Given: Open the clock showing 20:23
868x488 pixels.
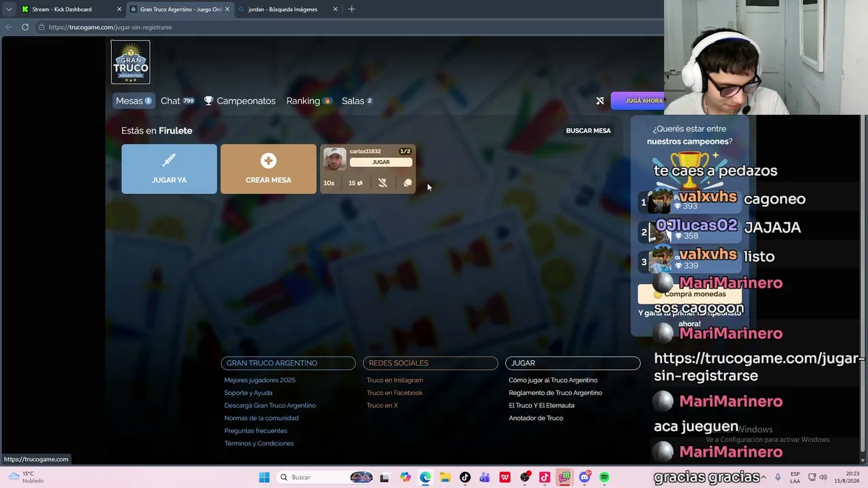Looking at the screenshot, I should click(x=848, y=477).
